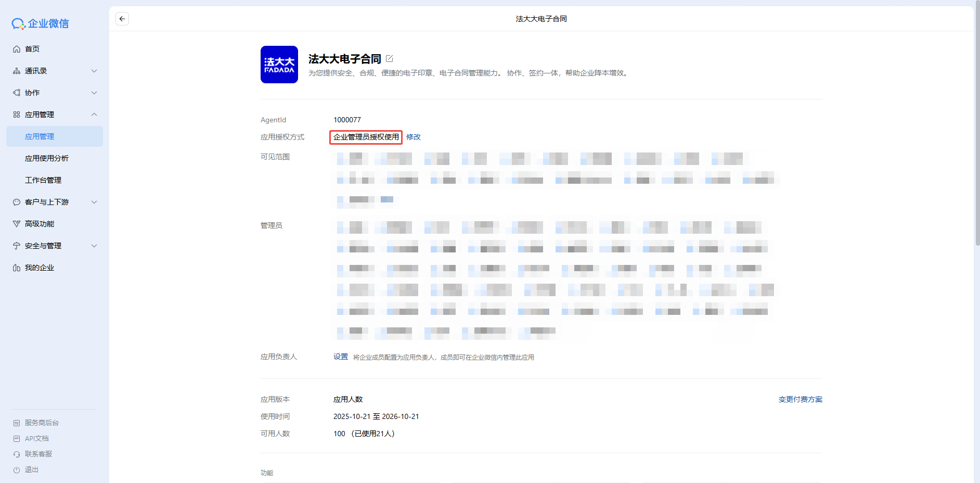Click the 应用版本 label
The height and width of the screenshot is (483, 980).
click(x=275, y=399)
